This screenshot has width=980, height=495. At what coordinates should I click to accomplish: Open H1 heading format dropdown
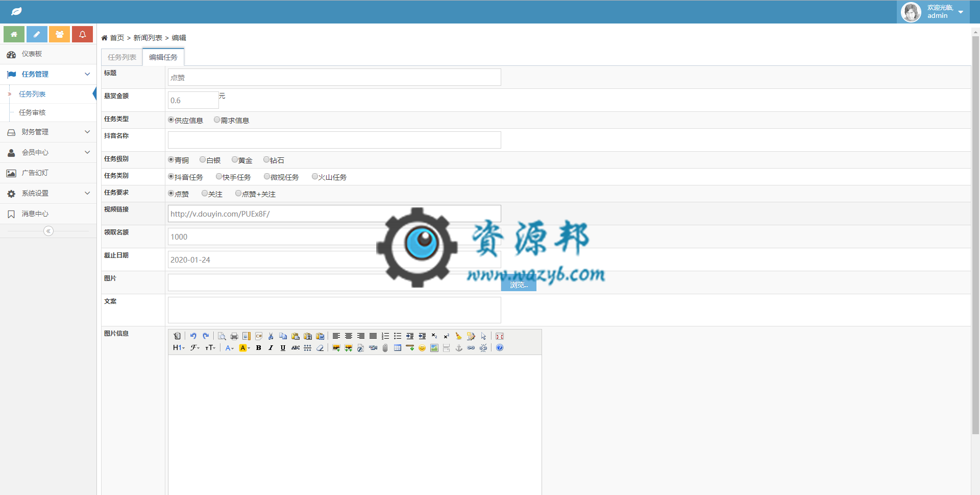pos(179,348)
